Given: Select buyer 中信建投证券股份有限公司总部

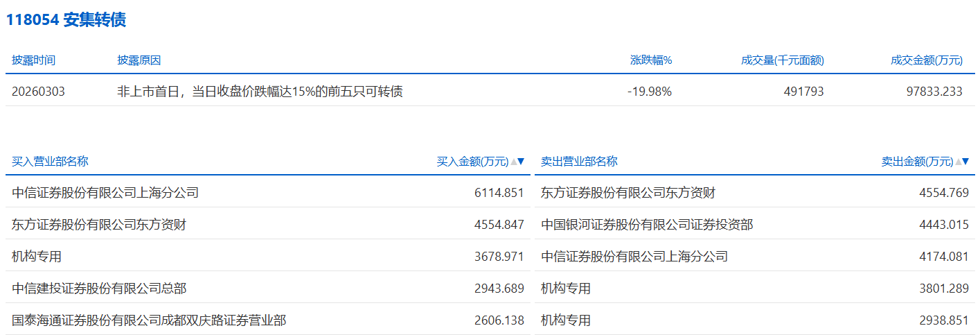Looking at the screenshot, I should pyautogui.click(x=99, y=289).
